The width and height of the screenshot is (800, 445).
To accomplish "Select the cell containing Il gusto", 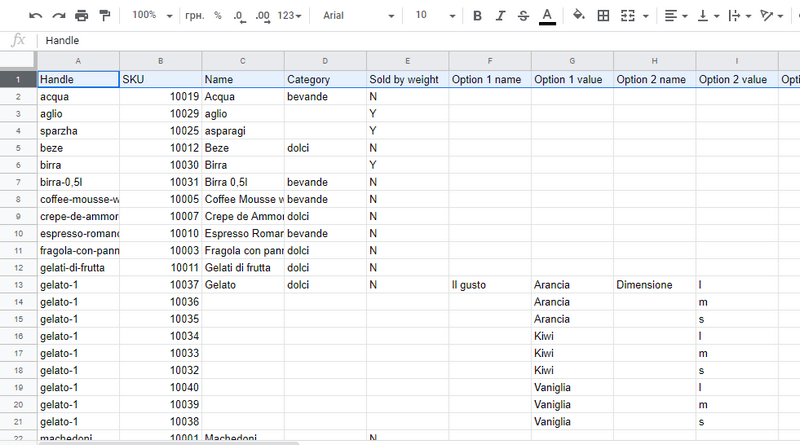I will [x=490, y=285].
